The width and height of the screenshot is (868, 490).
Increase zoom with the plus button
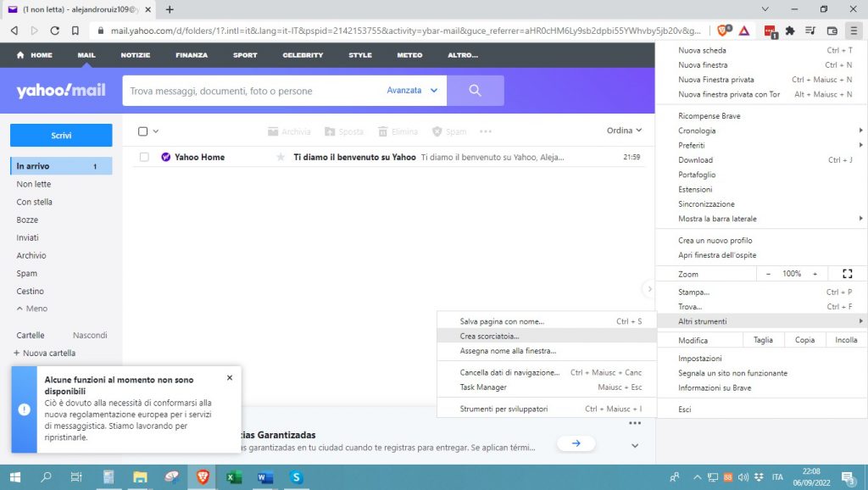pos(815,274)
